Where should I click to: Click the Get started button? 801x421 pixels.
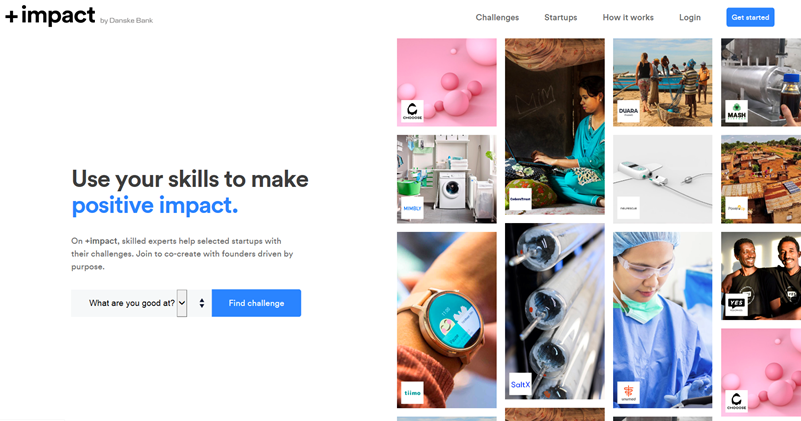pos(750,17)
